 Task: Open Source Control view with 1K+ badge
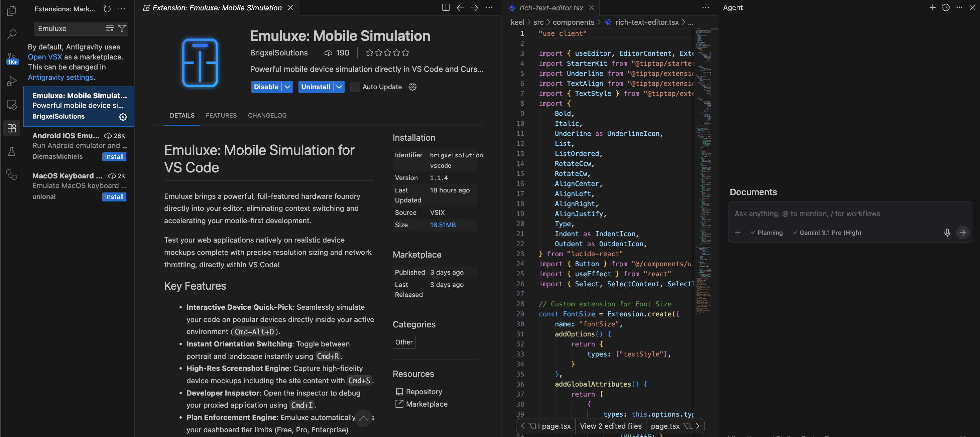tap(12, 58)
